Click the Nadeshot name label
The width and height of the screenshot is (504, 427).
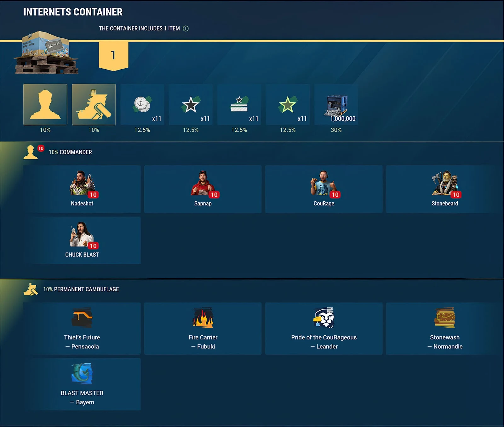click(82, 204)
